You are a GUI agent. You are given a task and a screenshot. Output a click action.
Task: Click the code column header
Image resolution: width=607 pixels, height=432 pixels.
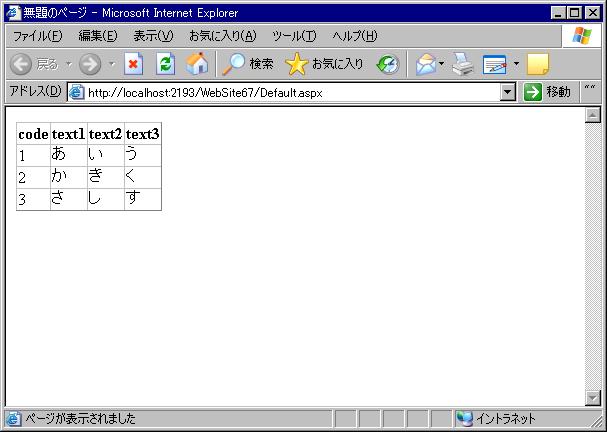point(33,134)
